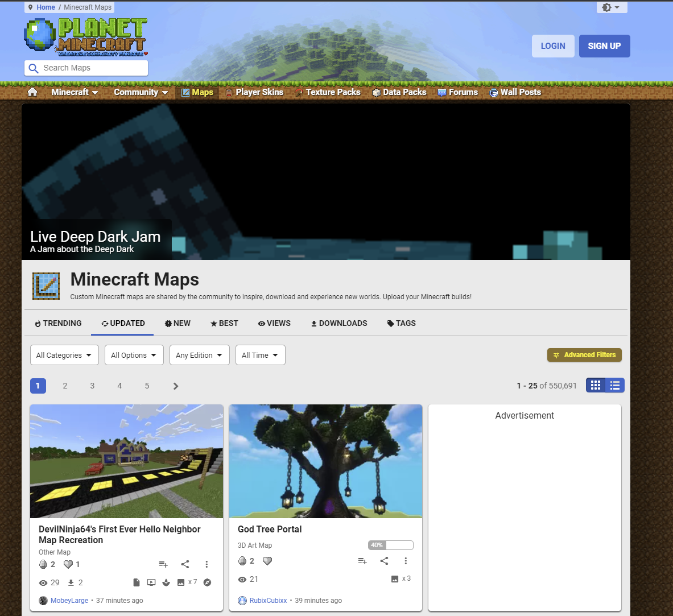Open Advanced Filters
The image size is (673, 616).
pyautogui.click(x=584, y=355)
